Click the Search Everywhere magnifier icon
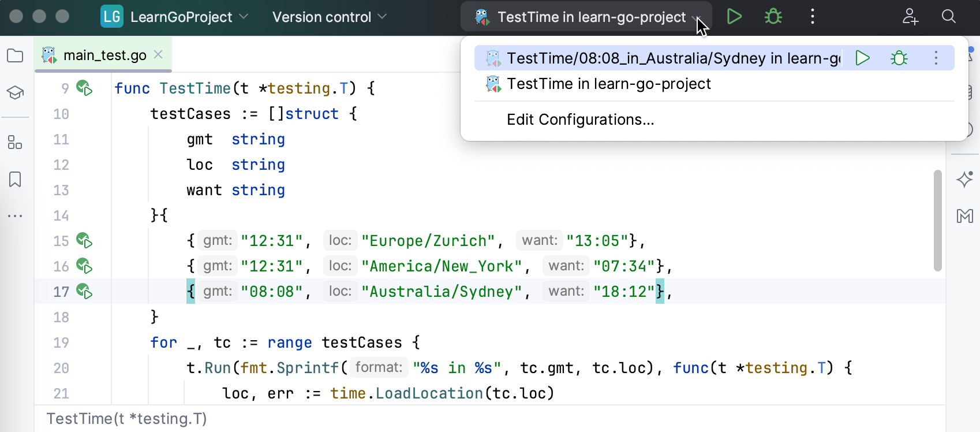 [949, 17]
